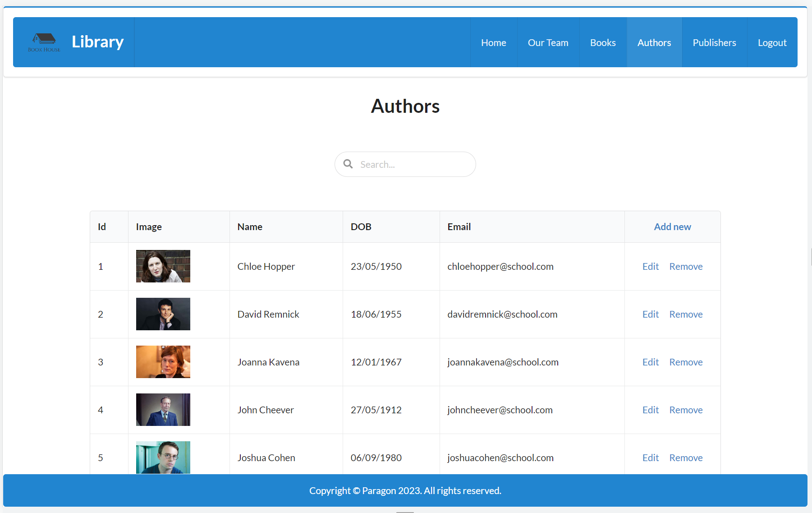This screenshot has height=513, width=812.
Task: Click the search magnifier icon
Action: [348, 164]
